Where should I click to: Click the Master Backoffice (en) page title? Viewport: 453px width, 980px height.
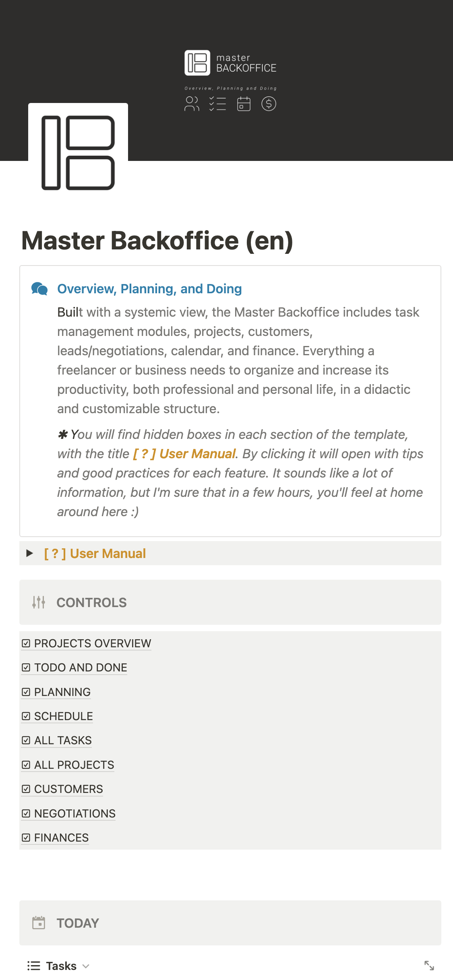(x=157, y=241)
